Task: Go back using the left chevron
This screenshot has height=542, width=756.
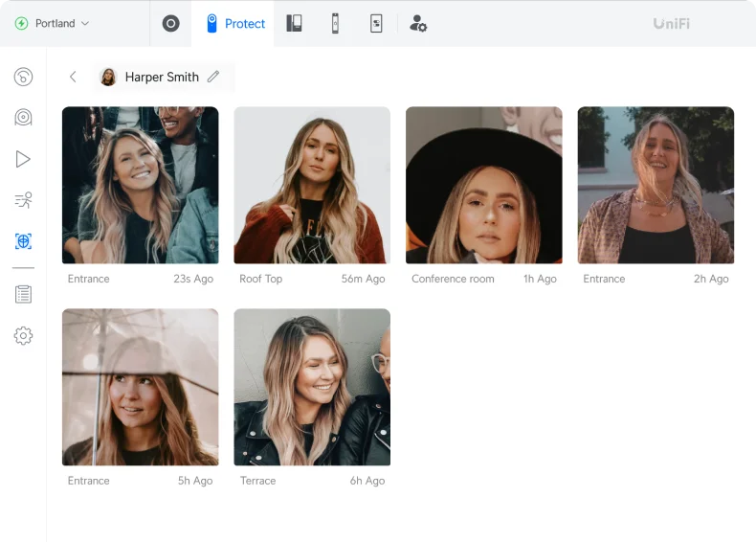Action: pos(73,77)
